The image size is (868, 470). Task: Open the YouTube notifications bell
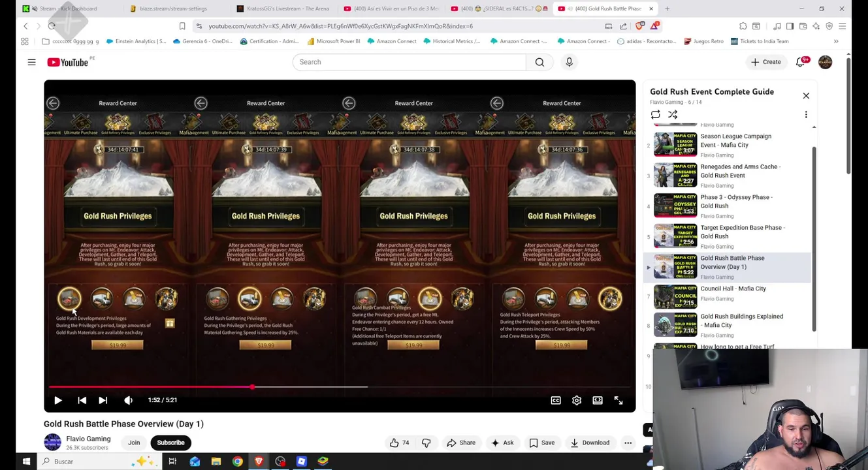coord(801,62)
